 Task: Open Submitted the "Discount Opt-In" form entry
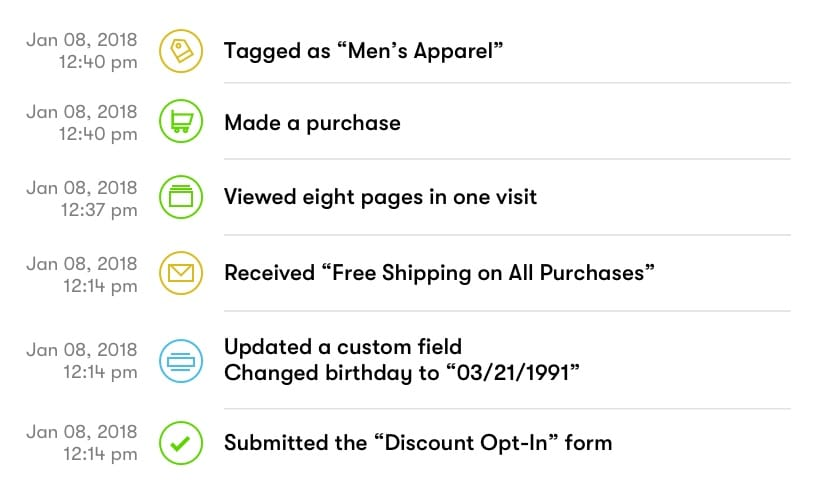(417, 443)
